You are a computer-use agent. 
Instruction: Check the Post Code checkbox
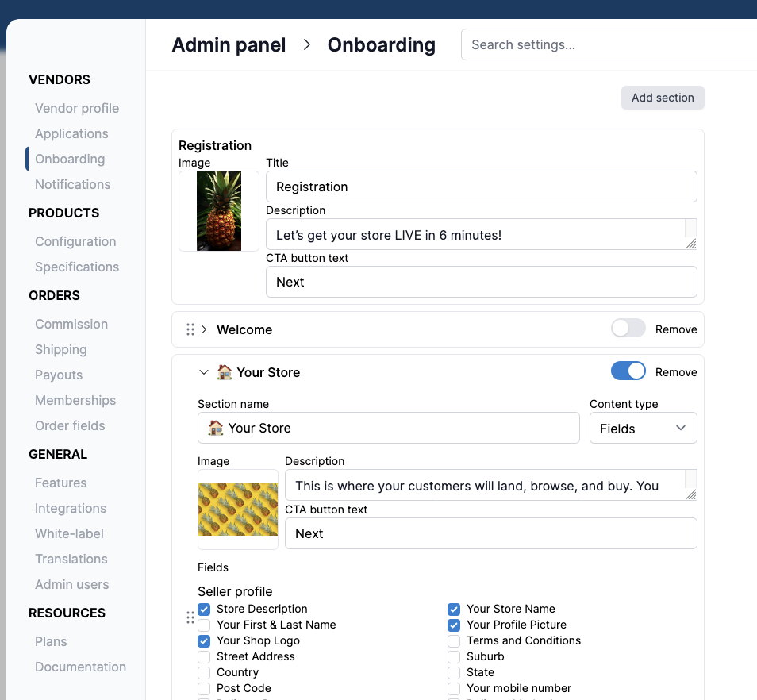pos(204,688)
